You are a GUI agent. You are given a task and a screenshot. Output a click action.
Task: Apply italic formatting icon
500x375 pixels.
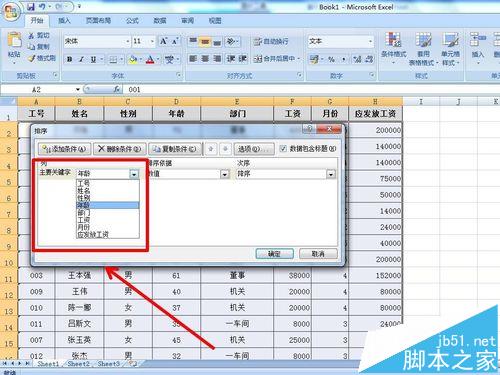[x=81, y=59]
